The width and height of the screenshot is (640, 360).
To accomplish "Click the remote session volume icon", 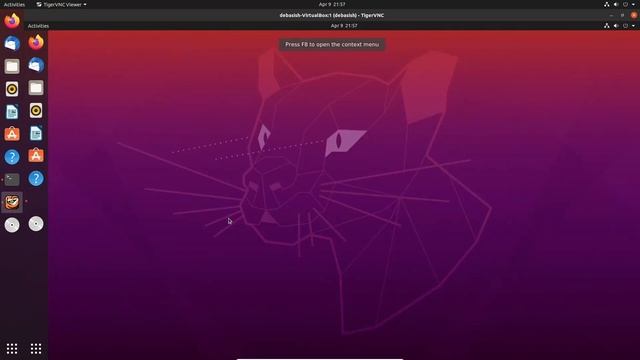I will point(616,25).
